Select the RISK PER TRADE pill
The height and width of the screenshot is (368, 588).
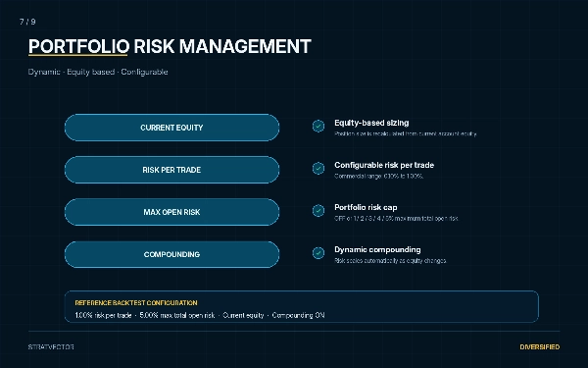(x=171, y=170)
